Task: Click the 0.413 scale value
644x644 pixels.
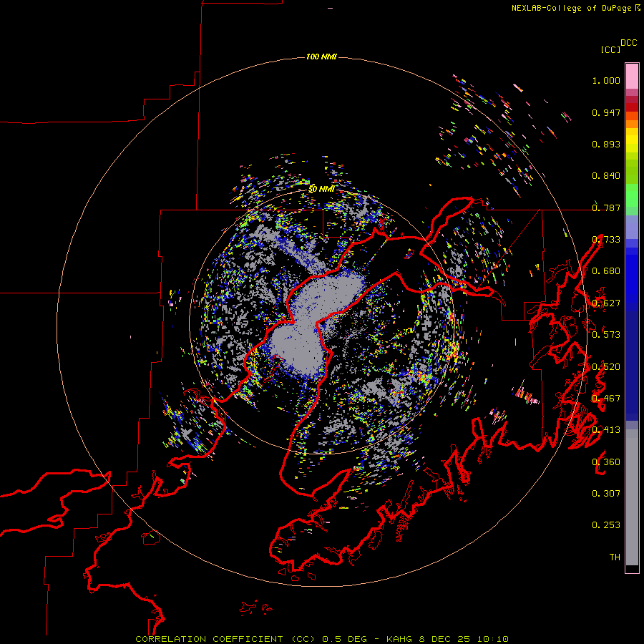Action: 606,430
